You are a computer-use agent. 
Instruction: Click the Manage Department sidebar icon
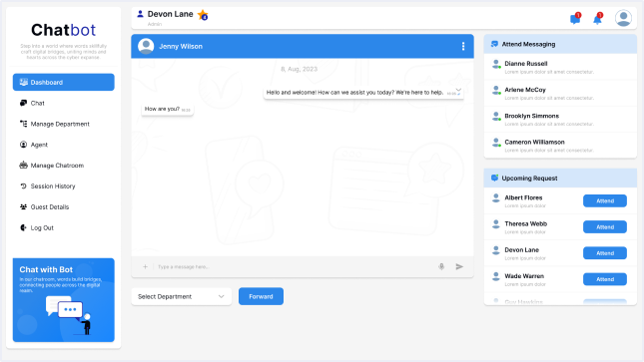click(23, 124)
